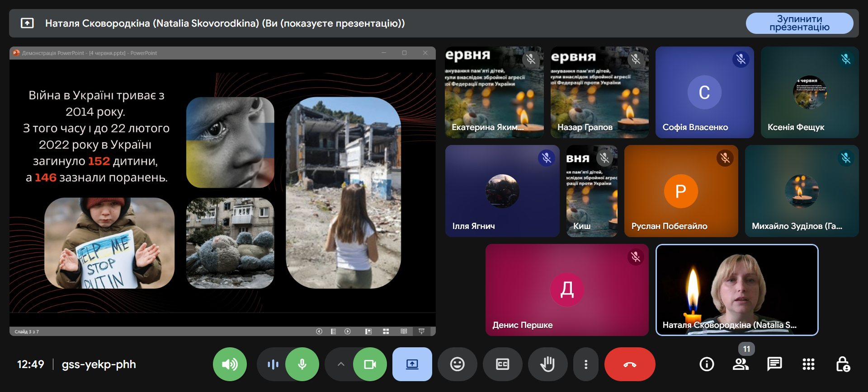Hang up with the red leave-call button
This screenshot has height=392, width=868.
coord(630,364)
